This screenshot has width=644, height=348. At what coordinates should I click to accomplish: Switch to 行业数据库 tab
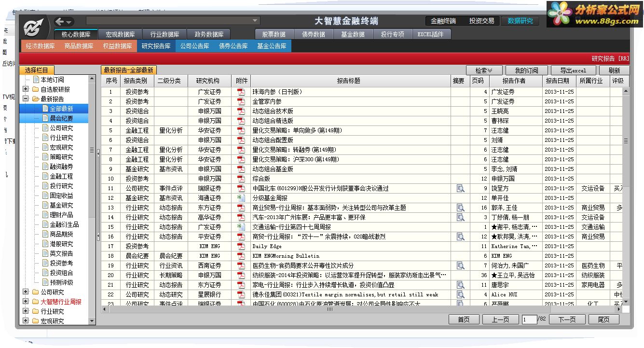point(164,34)
